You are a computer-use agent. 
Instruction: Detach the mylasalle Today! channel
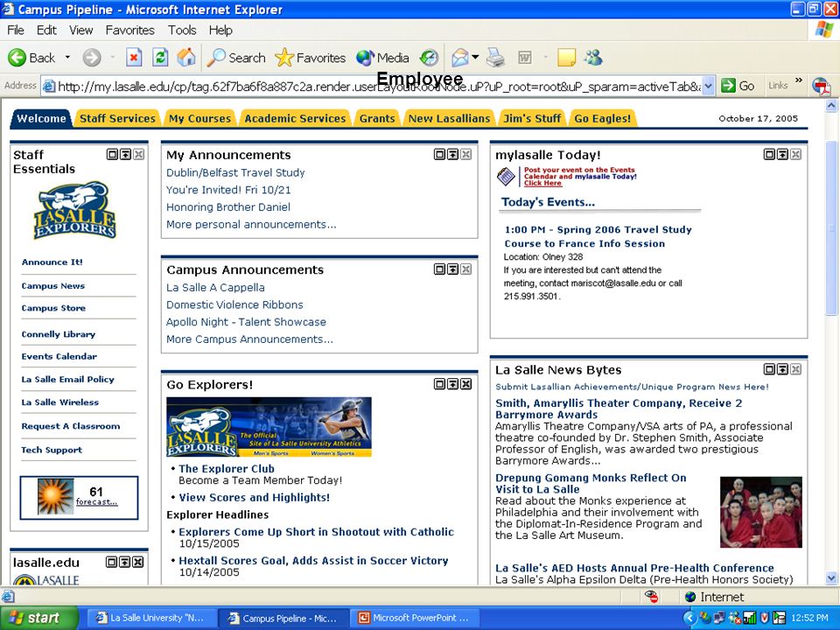click(782, 154)
